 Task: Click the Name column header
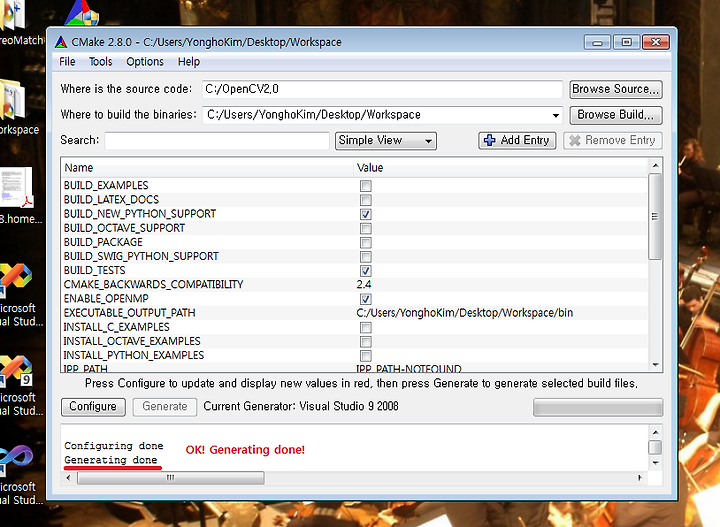(207, 168)
